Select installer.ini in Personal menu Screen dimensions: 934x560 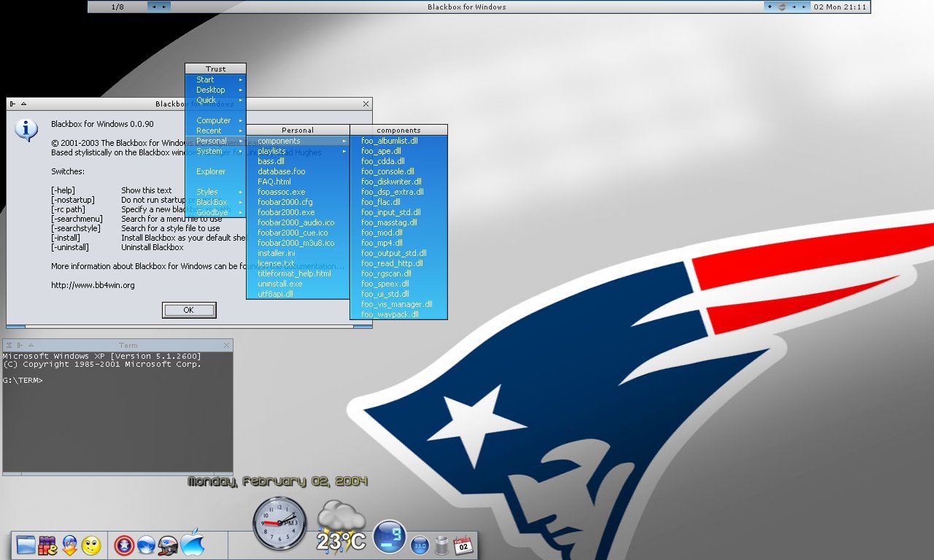298,253
